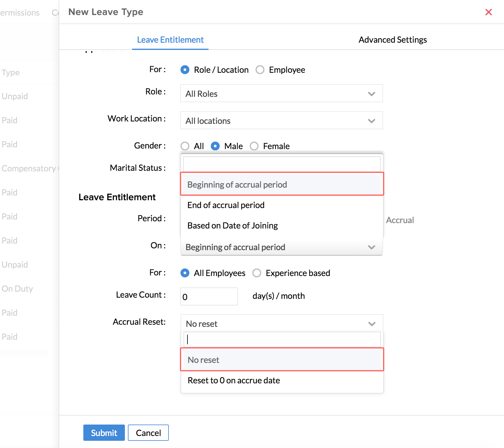Choose the Employee radio button
The image size is (504, 448).
point(260,70)
